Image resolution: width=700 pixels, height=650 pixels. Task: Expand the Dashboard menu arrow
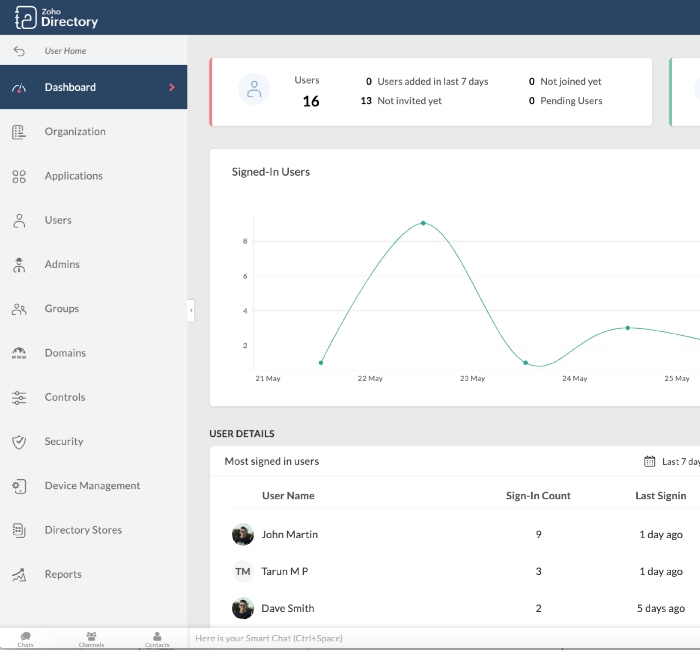172,88
